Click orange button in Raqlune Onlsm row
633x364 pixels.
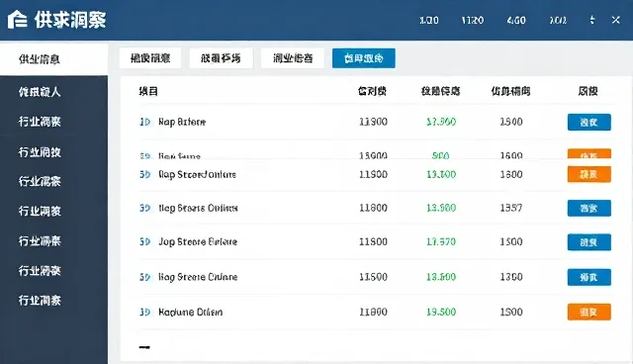pos(589,312)
